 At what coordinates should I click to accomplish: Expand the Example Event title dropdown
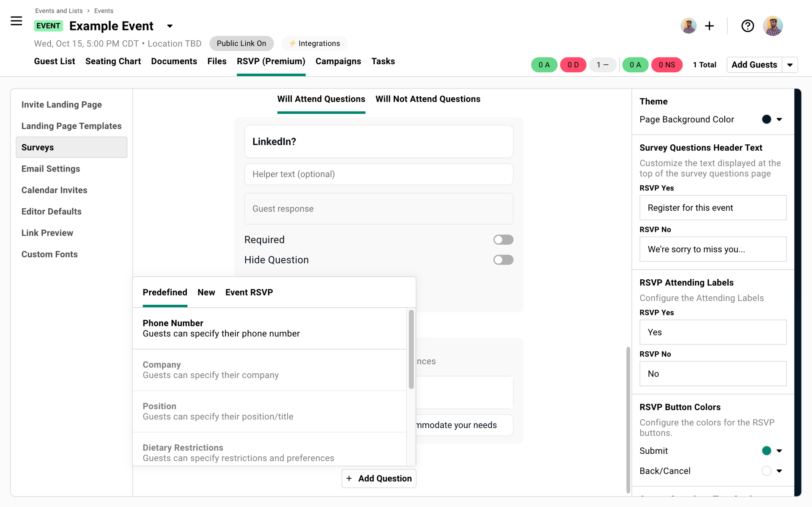170,26
